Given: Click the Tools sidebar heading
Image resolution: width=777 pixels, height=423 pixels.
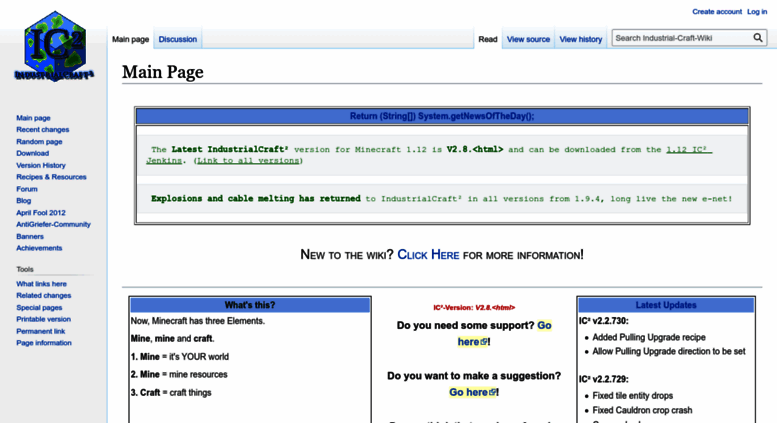Looking at the screenshot, I should [25, 269].
